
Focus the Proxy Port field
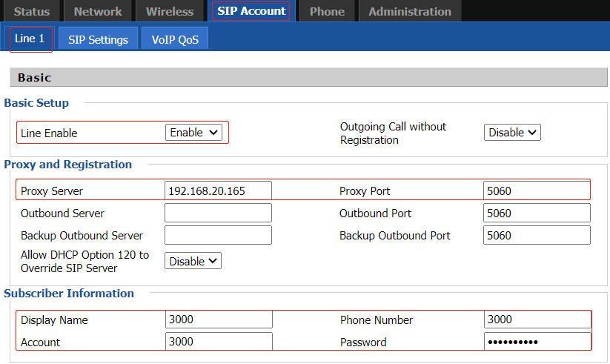tap(537, 191)
